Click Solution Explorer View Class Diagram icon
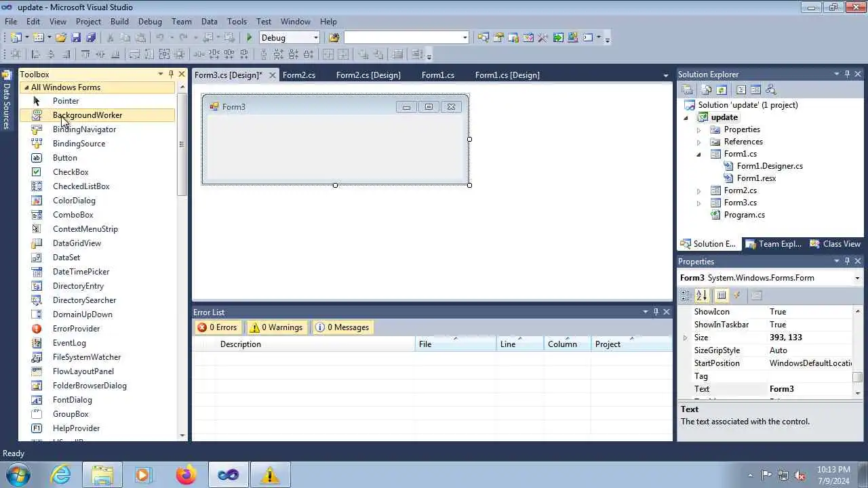 tap(770, 89)
